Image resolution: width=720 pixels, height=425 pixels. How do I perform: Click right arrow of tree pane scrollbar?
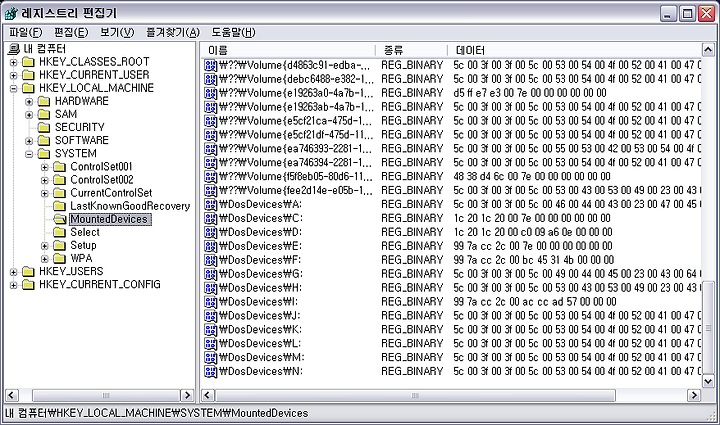pyautogui.click(x=187, y=395)
